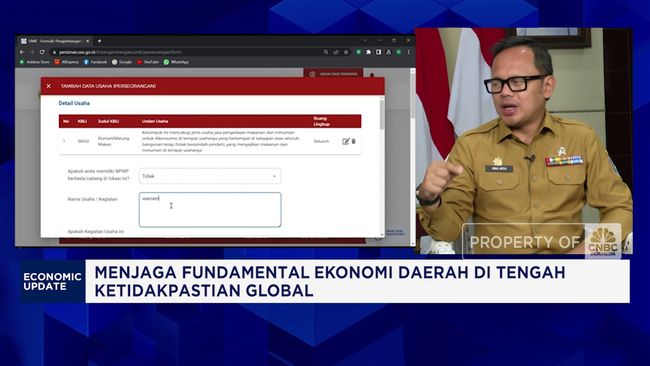Open the Facebook bookmark
This screenshot has width=650, height=366.
(95, 62)
